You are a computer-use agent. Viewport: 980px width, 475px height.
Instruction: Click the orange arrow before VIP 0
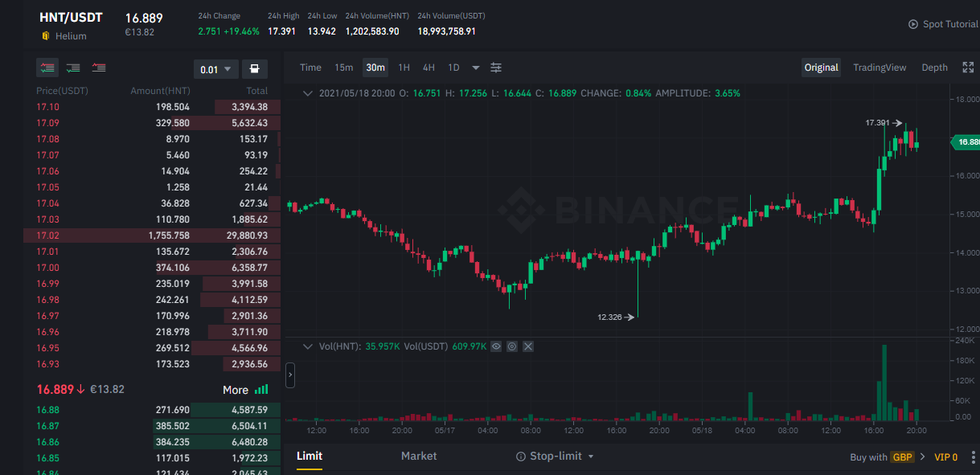[923, 457]
